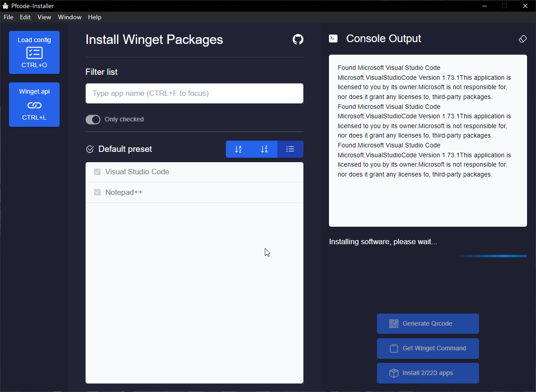
Task: Click the Console Output heading
Action: click(x=384, y=39)
